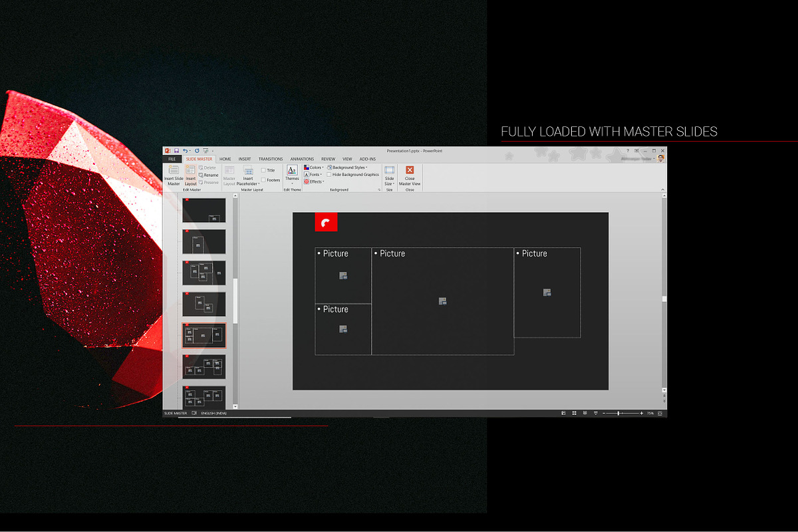
Task: Open the Themes dropdown
Action: (x=292, y=174)
